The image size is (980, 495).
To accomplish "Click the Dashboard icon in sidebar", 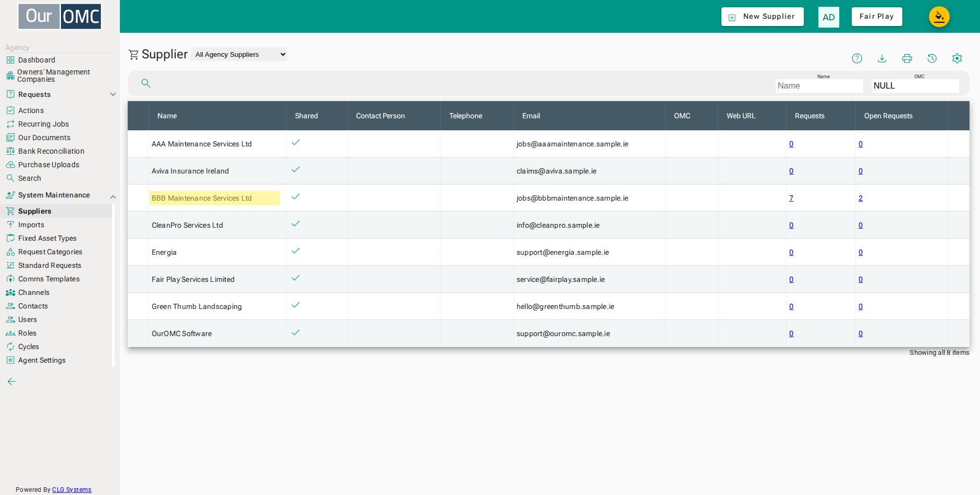I will [10, 60].
